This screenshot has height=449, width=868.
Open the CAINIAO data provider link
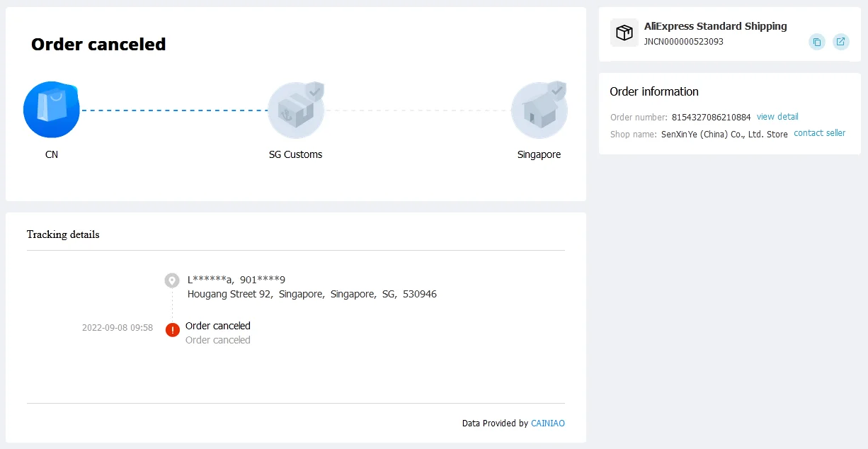tap(548, 424)
